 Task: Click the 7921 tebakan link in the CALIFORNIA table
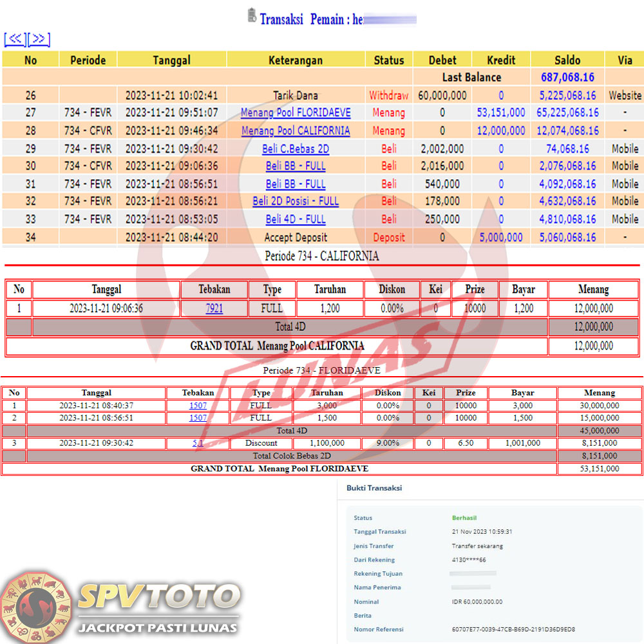tap(214, 308)
